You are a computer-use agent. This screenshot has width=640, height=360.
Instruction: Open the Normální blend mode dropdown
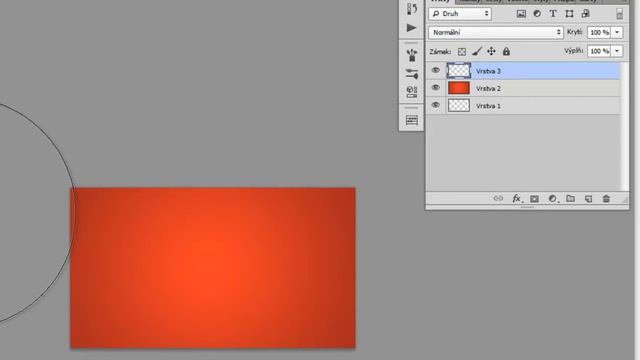click(x=496, y=32)
